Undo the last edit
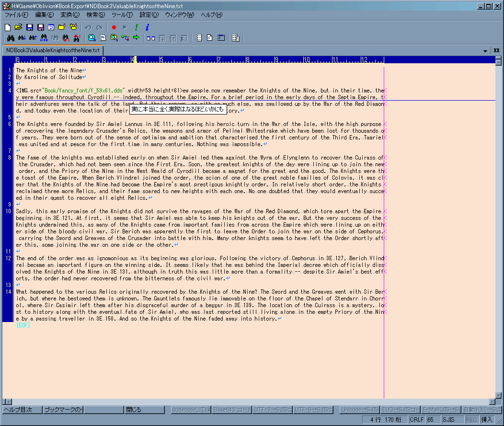Image resolution: width=504 pixels, height=426 pixels. 89,28
